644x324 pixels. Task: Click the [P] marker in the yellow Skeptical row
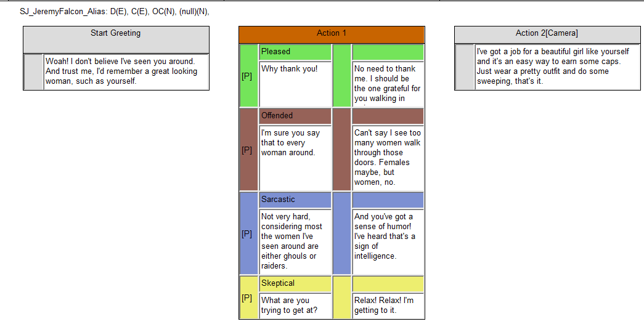(x=247, y=298)
